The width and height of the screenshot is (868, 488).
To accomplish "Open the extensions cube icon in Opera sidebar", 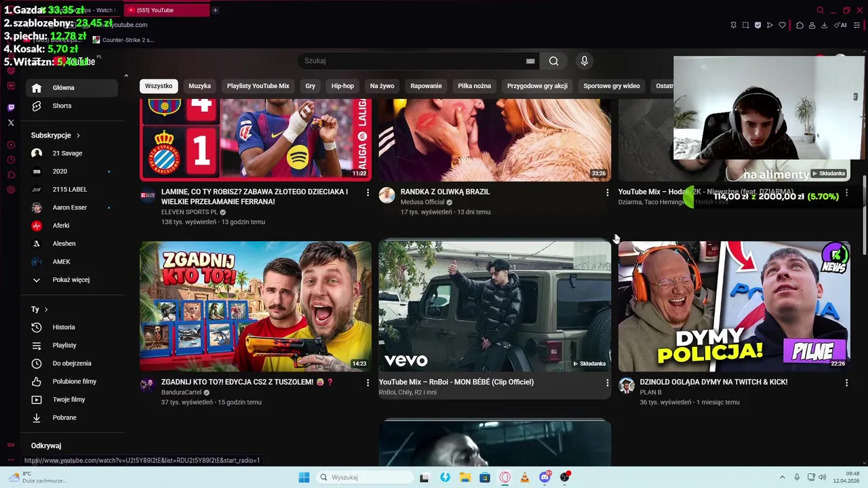I will (x=11, y=175).
